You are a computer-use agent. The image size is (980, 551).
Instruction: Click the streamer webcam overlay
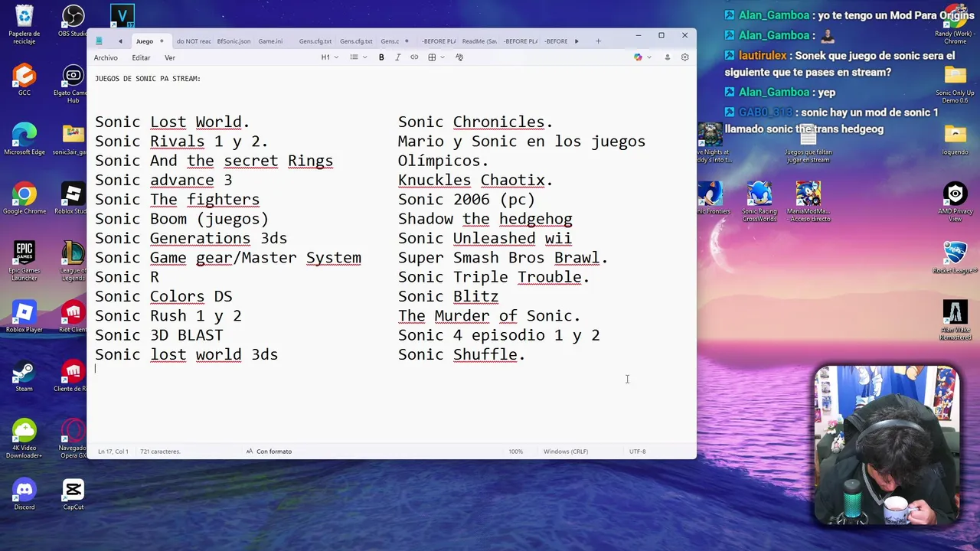pos(887,446)
